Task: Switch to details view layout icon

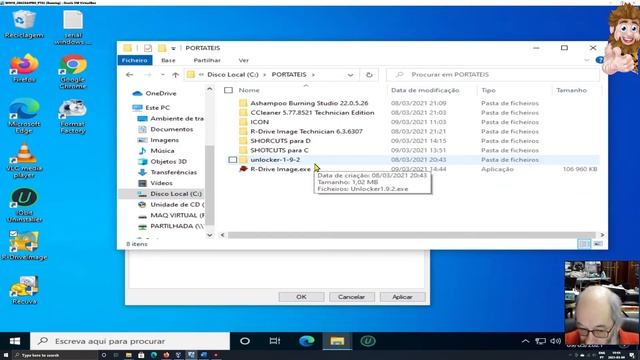Action: pyautogui.click(x=584, y=244)
